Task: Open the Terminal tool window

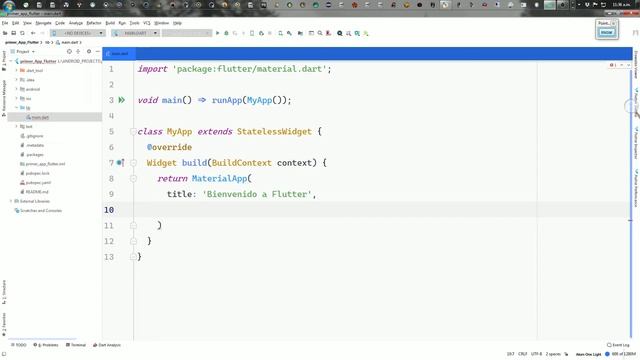Action: pyautogui.click(x=76, y=345)
